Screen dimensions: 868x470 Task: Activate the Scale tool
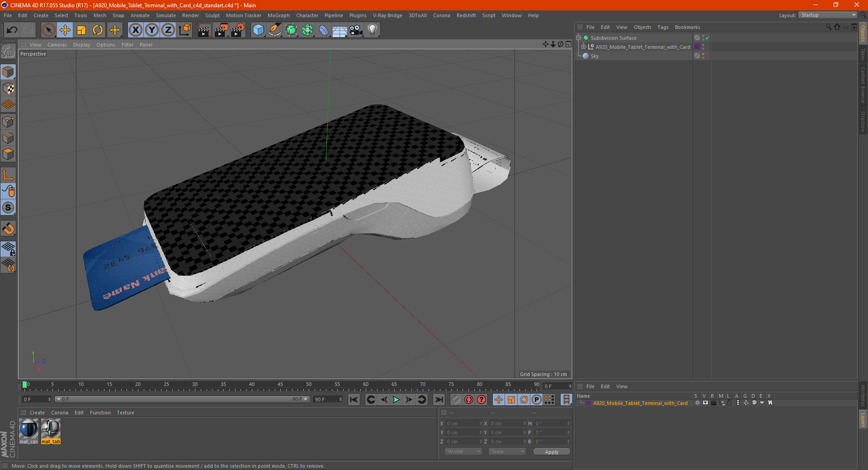tap(81, 30)
